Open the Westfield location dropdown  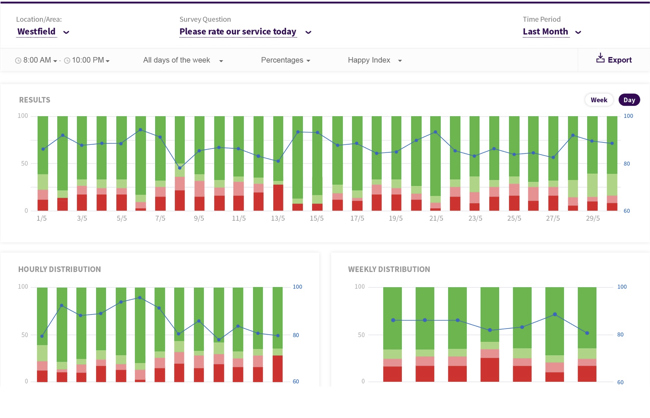tap(43, 32)
